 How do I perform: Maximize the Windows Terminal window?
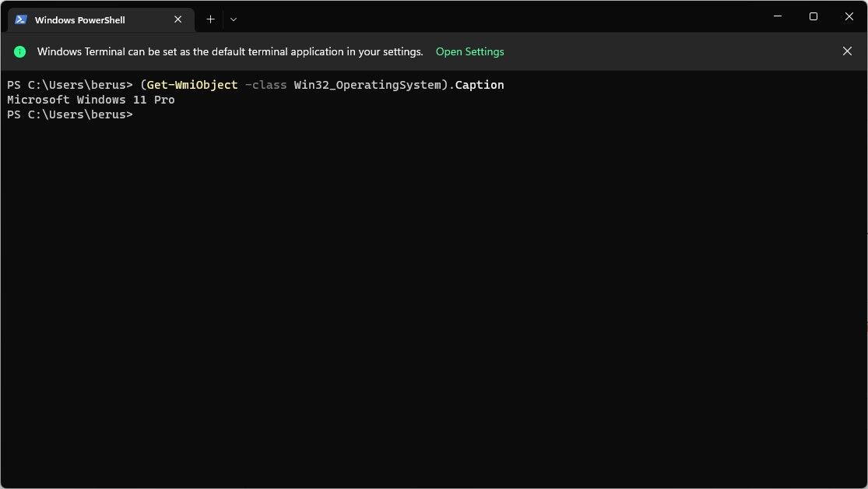(814, 16)
